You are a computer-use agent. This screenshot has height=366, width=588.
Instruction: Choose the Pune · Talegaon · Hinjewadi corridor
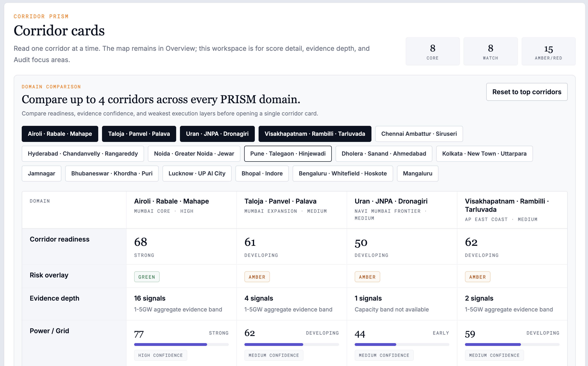point(288,154)
